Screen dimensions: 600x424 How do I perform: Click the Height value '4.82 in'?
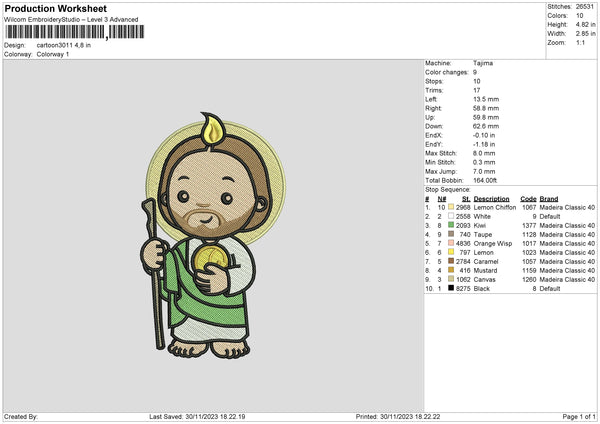tap(585, 24)
